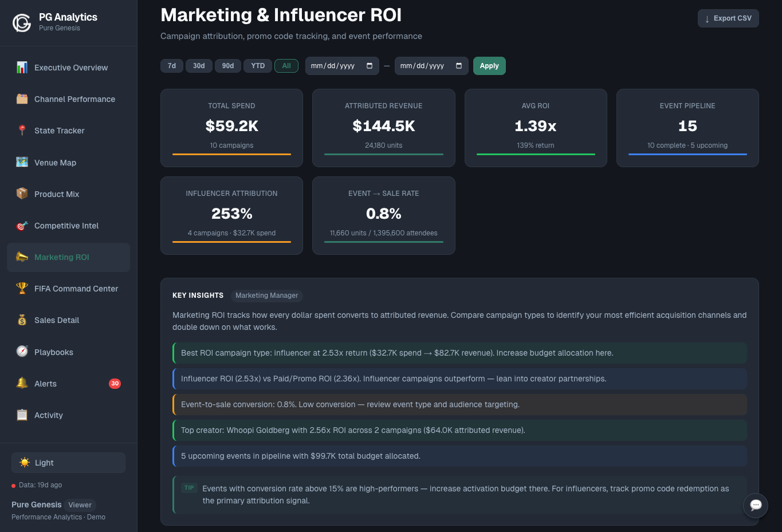Open Alerts via the bell icon
782x532 pixels.
(x=21, y=383)
